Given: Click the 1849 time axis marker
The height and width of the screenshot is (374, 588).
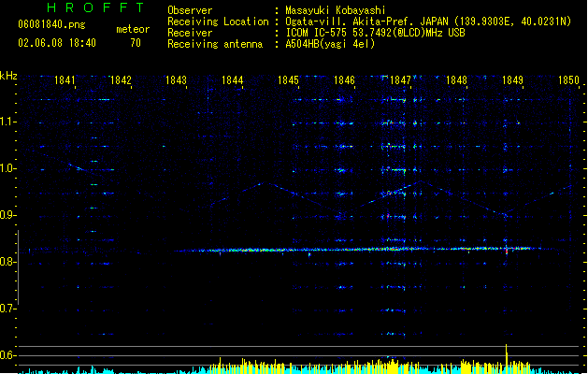Looking at the screenshot, I should tap(512, 80).
